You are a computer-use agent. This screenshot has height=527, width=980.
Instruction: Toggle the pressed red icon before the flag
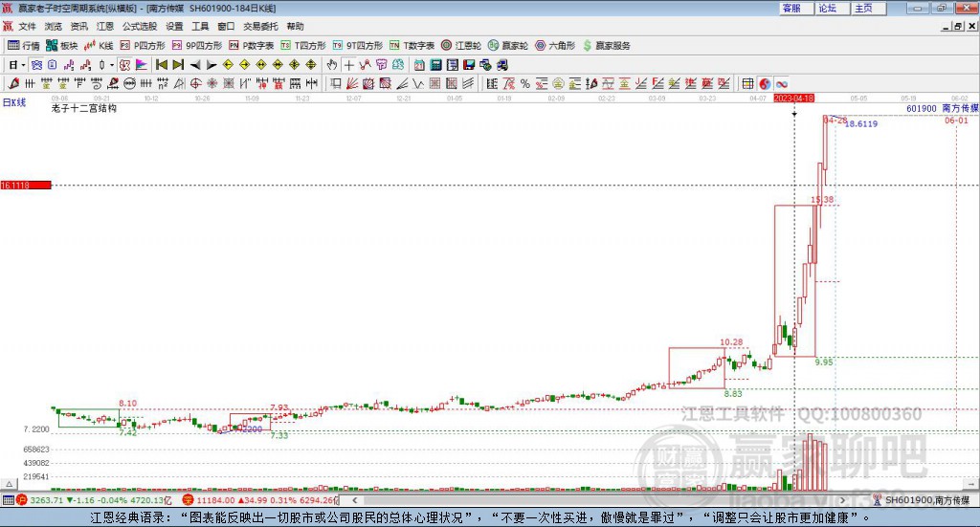pyautogui.click(x=125, y=65)
